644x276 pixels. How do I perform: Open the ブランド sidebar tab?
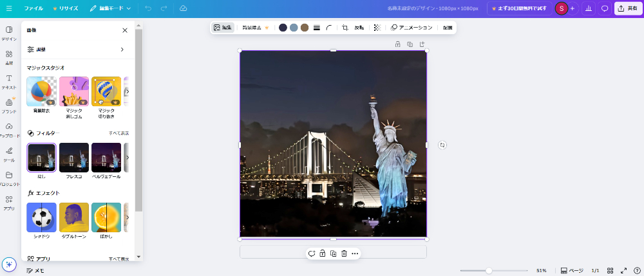pyautogui.click(x=9, y=106)
